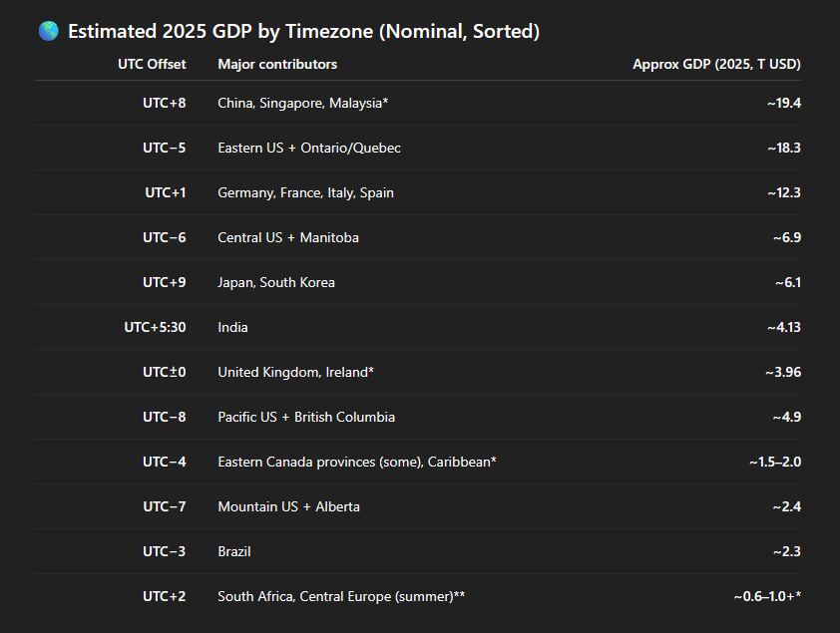Image resolution: width=840 pixels, height=633 pixels.
Task: Click the Approx GDP column header
Action: [x=716, y=64]
